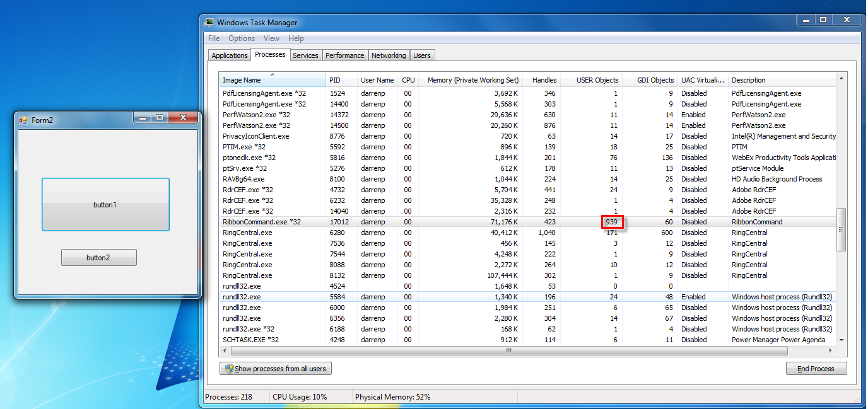The width and height of the screenshot is (868, 409).
Task: Click the 1,040 handles value
Action: click(x=546, y=233)
